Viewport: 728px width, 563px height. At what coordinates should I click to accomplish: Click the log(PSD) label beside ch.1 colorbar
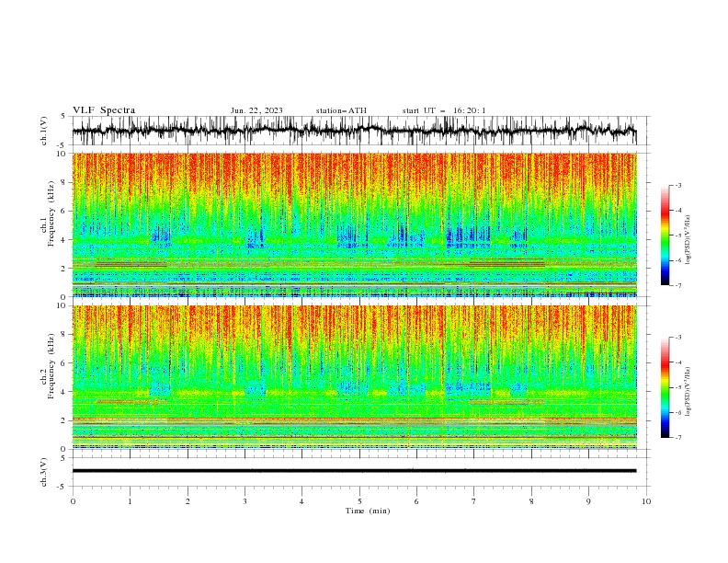(688, 240)
